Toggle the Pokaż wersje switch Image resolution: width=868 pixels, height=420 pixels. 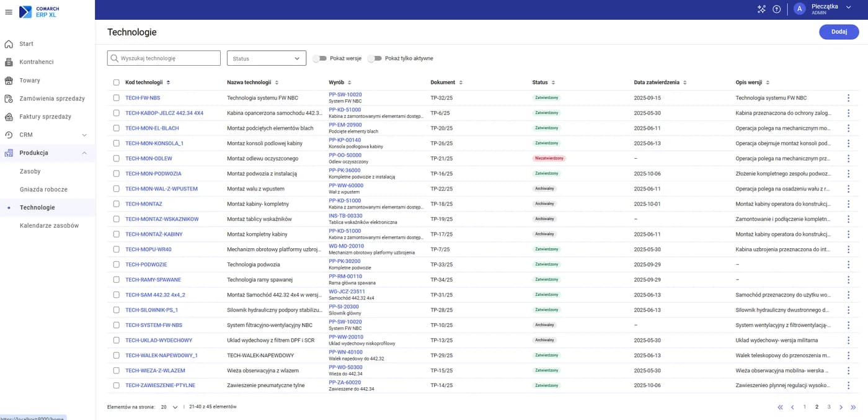[319, 58]
